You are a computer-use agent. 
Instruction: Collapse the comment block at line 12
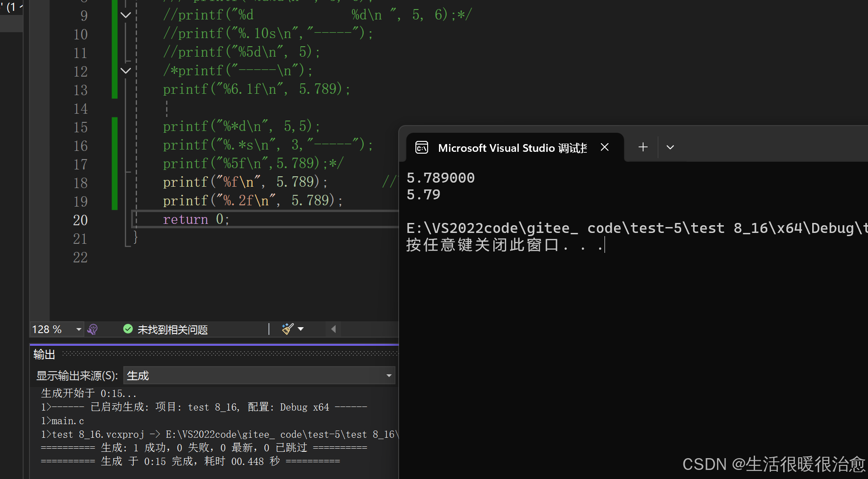click(x=126, y=71)
